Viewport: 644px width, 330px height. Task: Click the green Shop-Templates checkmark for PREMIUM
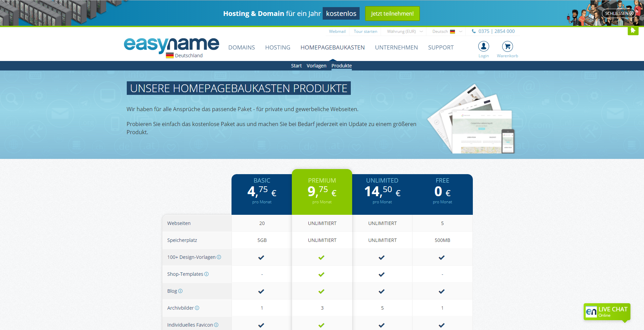pos(321,274)
